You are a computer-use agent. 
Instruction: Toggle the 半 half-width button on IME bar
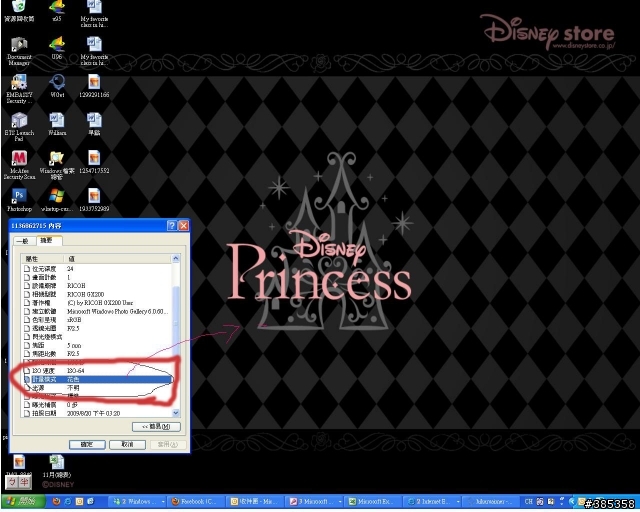point(24,482)
